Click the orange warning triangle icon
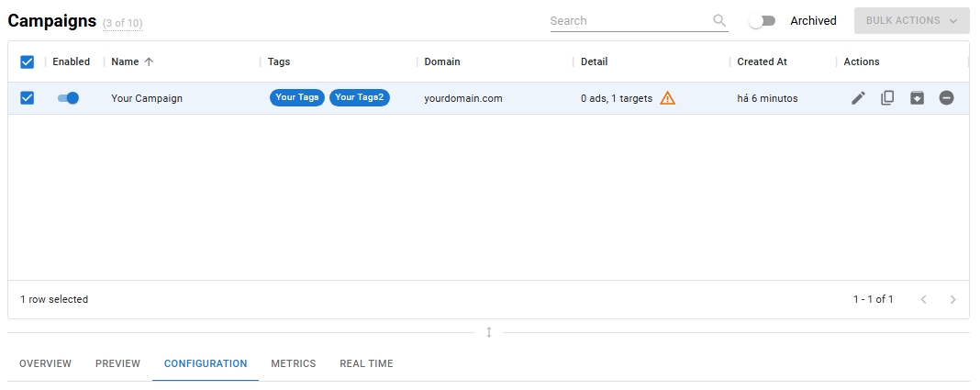 point(667,98)
